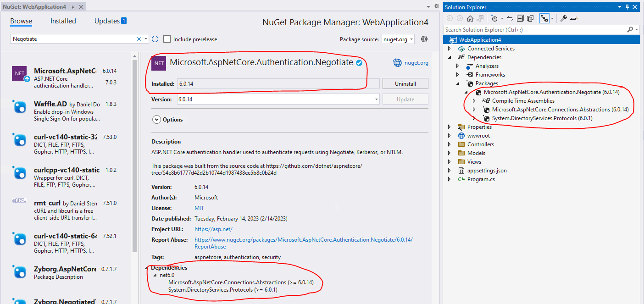Open the nuget.org link

click(x=416, y=63)
